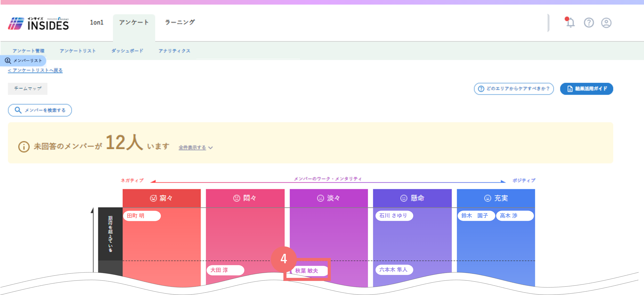Screen dimensions: 644x295
Task: Click the INSIDES logo
Action: (38, 24)
